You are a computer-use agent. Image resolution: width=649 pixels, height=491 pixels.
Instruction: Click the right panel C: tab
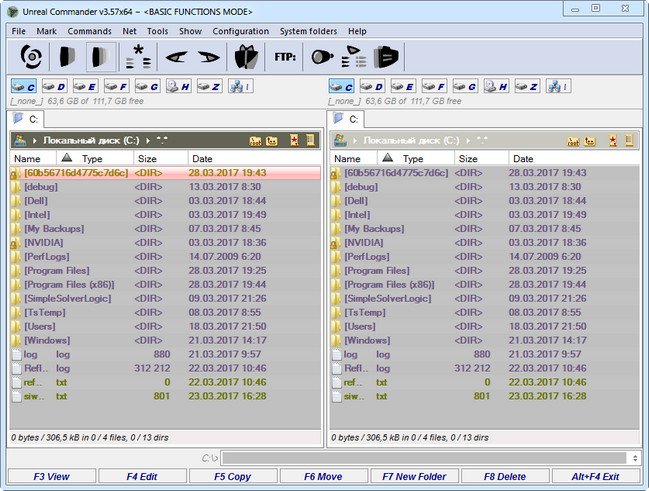coord(346,119)
